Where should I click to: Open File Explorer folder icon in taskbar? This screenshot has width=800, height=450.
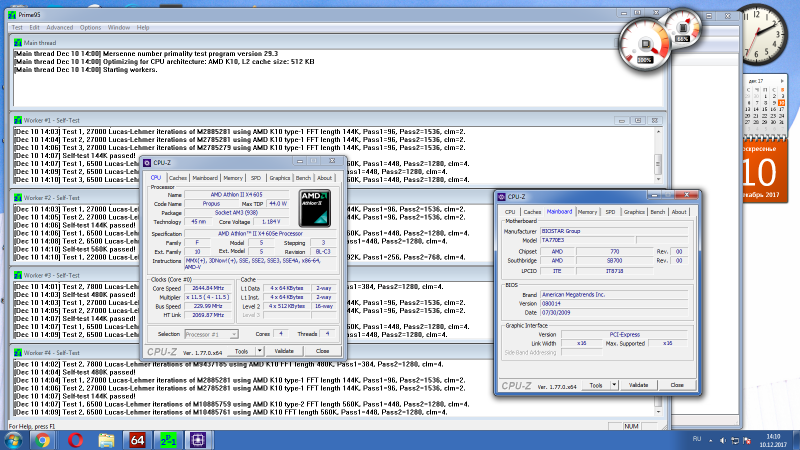[106, 440]
